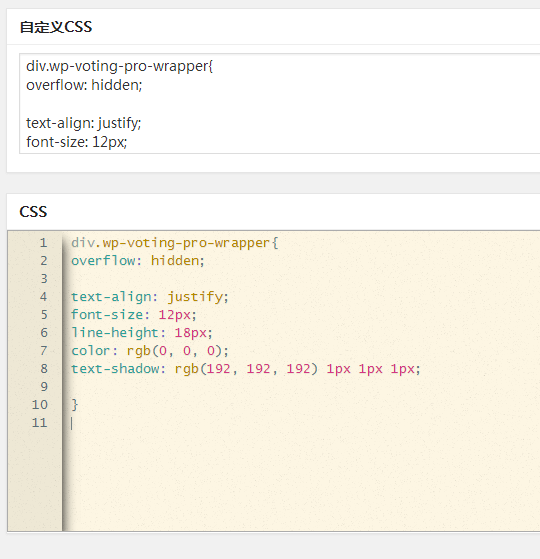
Task: Click line number 11 in the gutter
Action: [40, 422]
